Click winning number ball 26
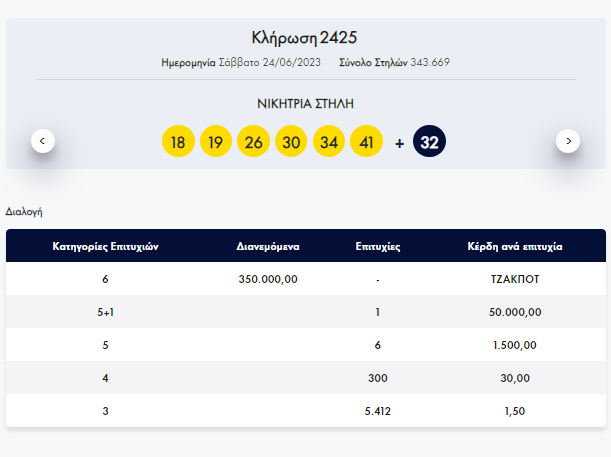This screenshot has width=611, height=457. [253, 141]
